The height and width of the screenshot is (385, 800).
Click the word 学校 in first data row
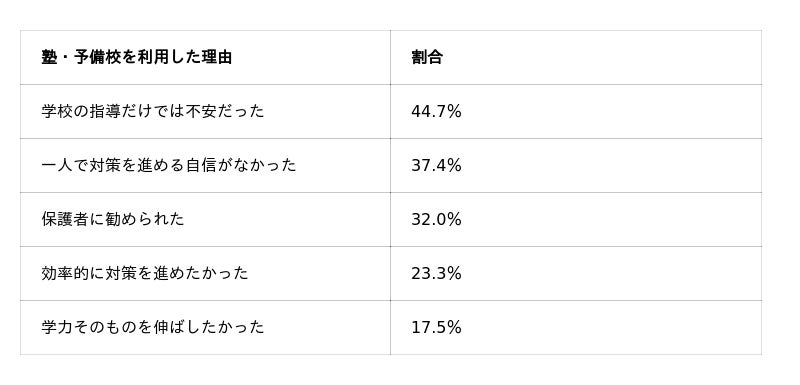57,111
